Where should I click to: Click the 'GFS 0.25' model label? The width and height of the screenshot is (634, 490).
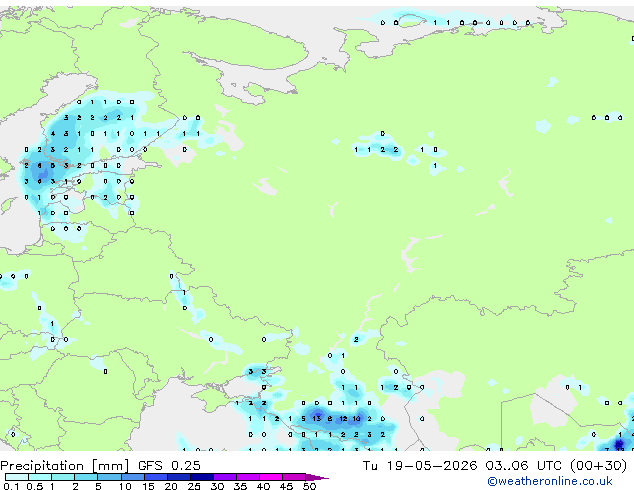pyautogui.click(x=169, y=466)
